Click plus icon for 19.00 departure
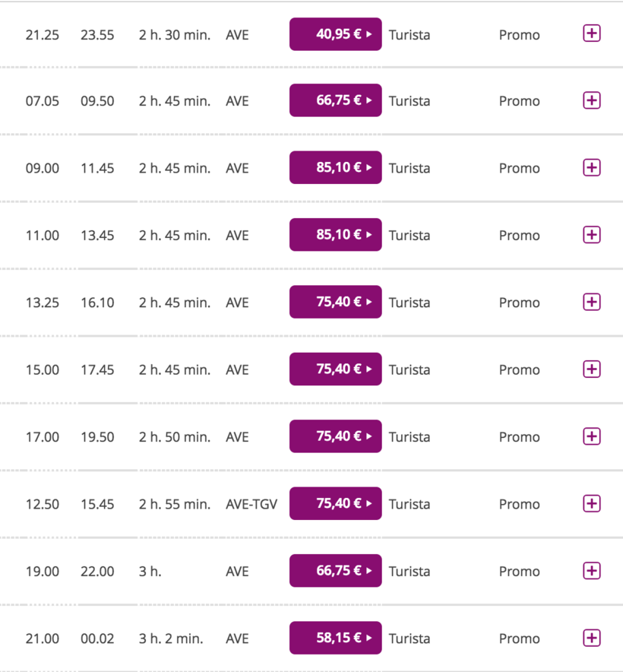The height and width of the screenshot is (672, 623). tap(591, 570)
